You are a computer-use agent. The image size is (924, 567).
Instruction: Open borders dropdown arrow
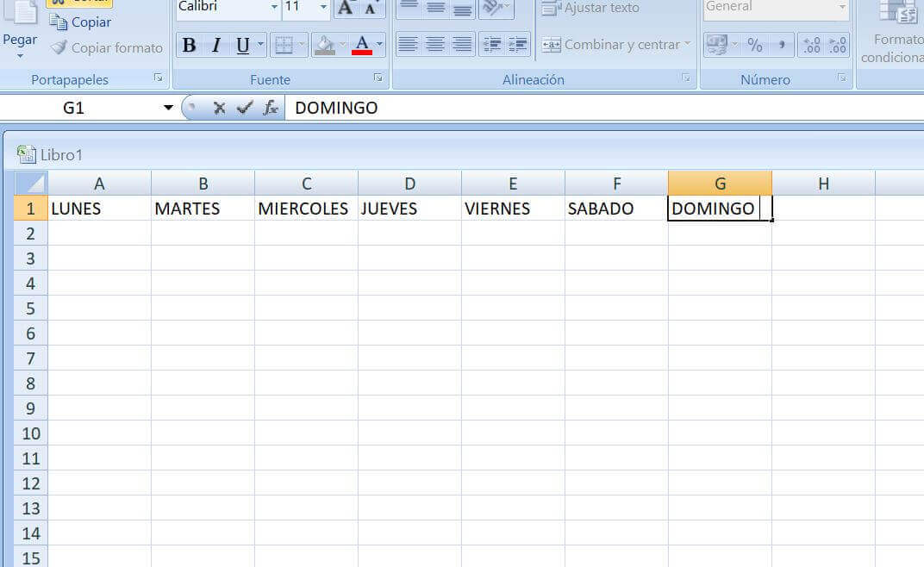coord(302,45)
